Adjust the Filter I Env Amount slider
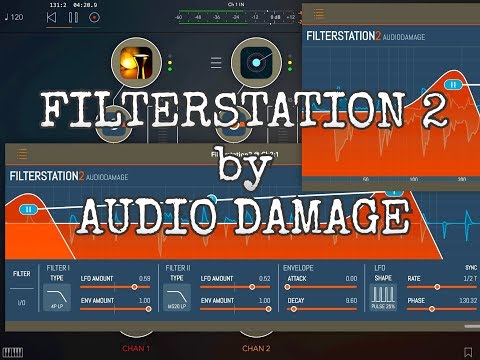 coord(115,309)
